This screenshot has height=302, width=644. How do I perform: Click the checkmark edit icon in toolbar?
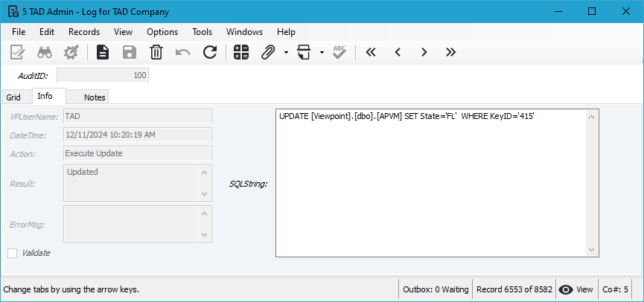coord(18,52)
